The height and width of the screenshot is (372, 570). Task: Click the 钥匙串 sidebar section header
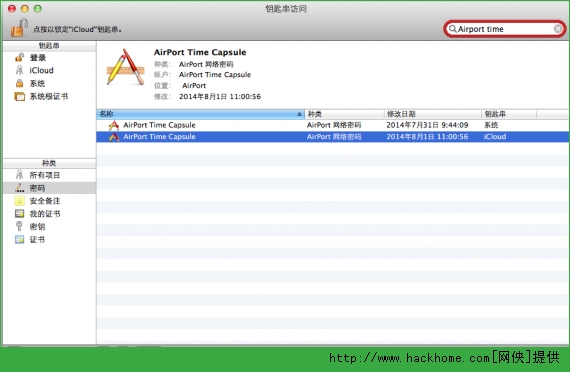pos(49,46)
